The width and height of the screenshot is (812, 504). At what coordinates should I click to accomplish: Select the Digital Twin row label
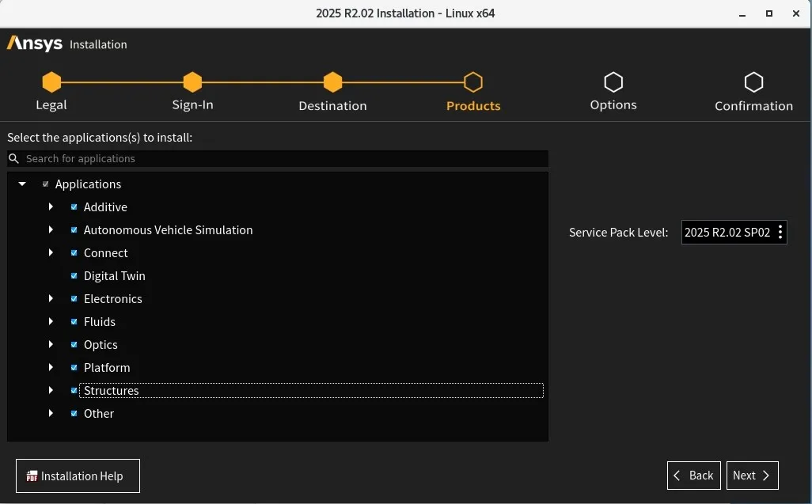click(x=115, y=276)
